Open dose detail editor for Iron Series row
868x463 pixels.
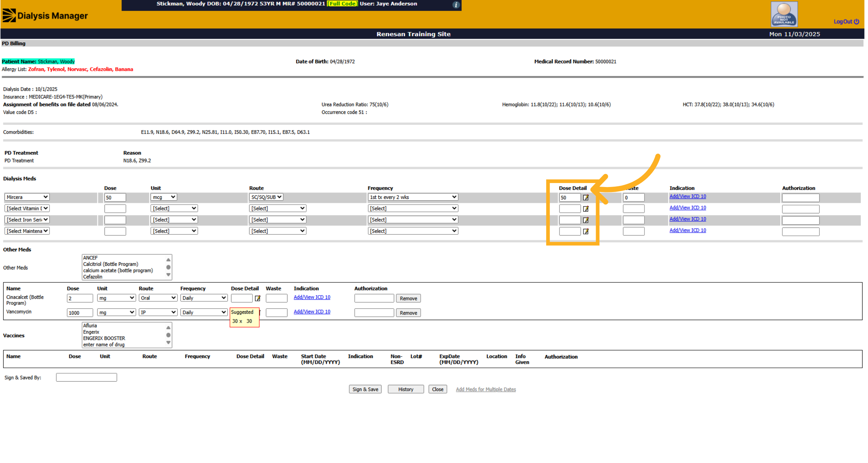pos(586,220)
